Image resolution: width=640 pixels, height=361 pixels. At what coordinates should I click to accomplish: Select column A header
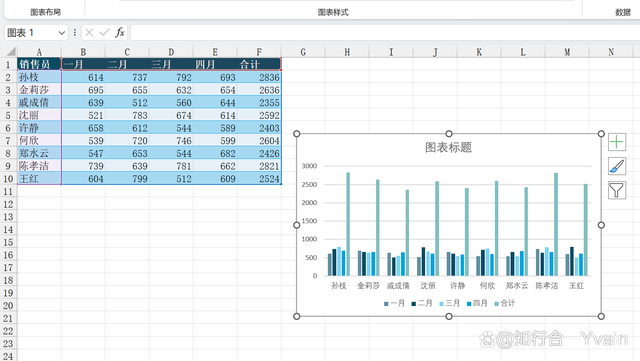[x=39, y=52]
